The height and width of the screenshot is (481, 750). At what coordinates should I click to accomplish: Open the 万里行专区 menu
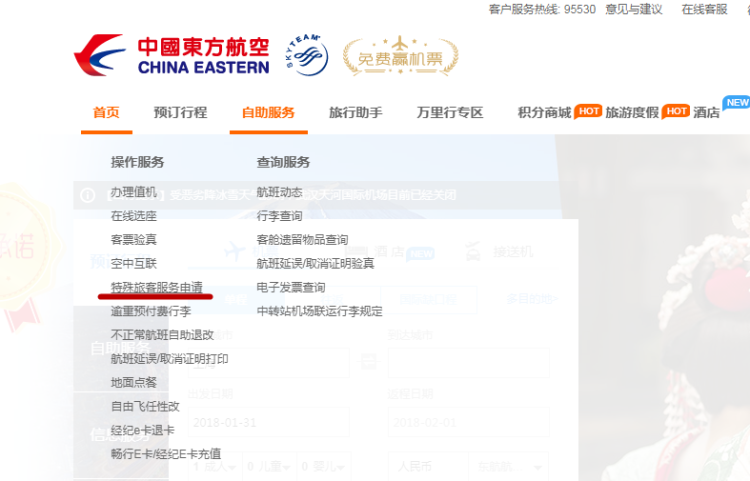(450, 112)
